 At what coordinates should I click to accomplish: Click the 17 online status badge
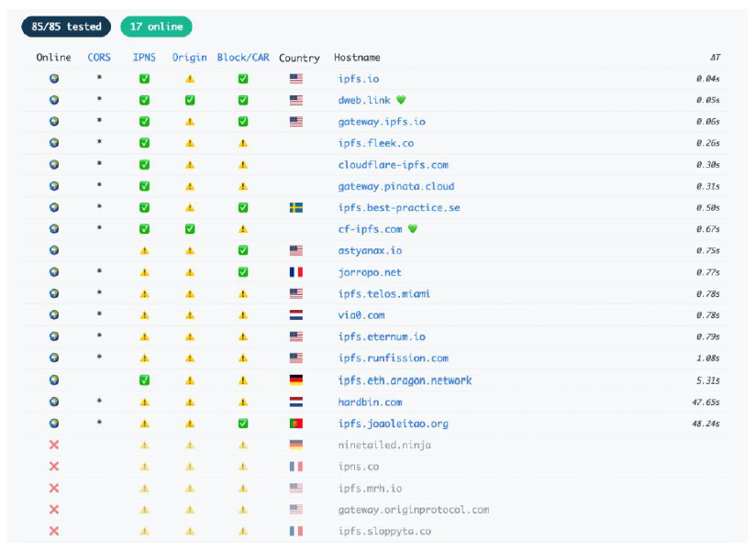(x=156, y=27)
